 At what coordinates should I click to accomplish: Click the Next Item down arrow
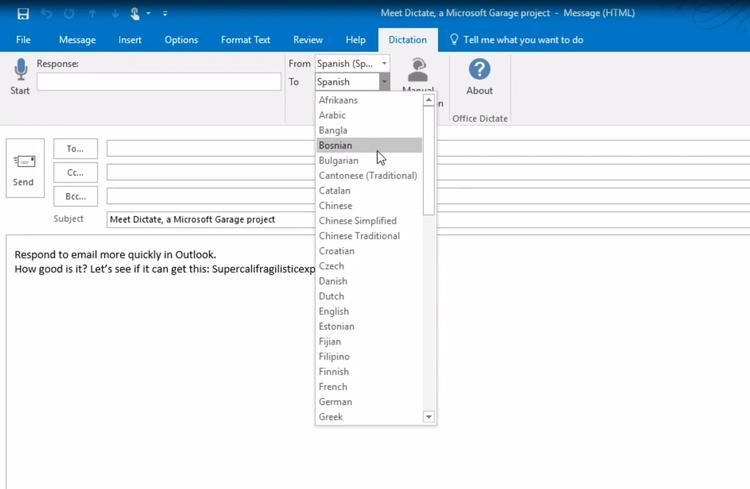click(x=115, y=13)
